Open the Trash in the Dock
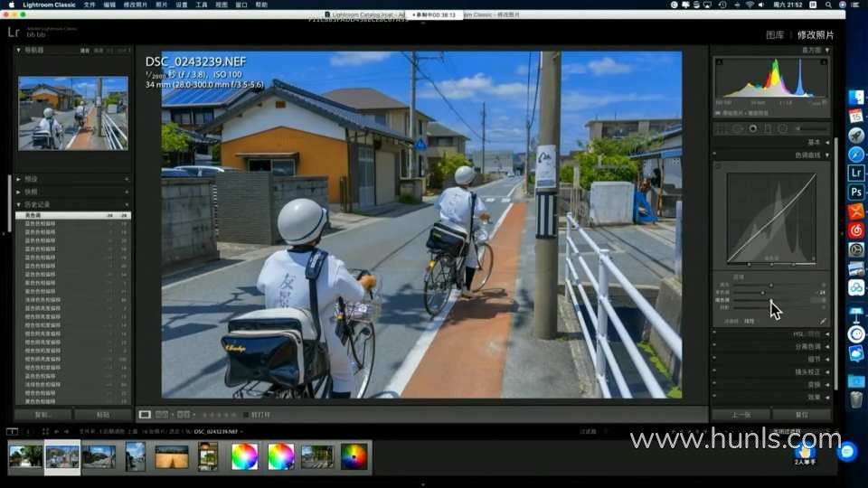Image resolution: width=868 pixels, height=488 pixels. coord(856,399)
